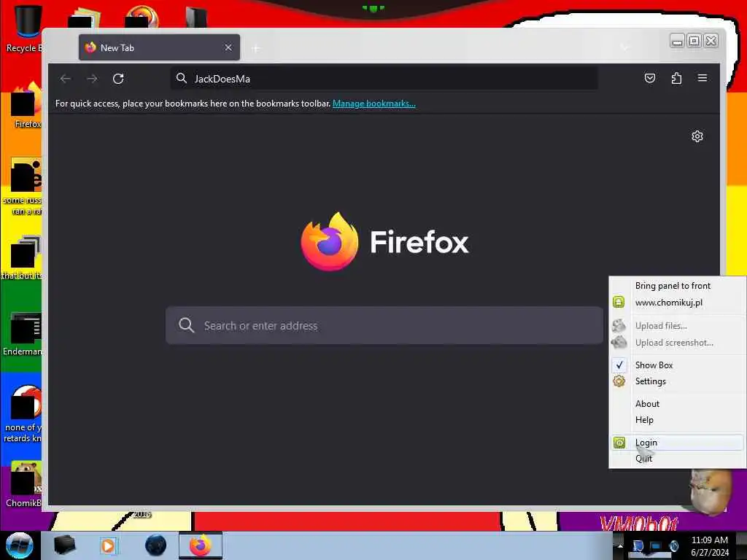747x560 pixels.
Task: Open www.chomikuj.pl from the tray menu
Action: pos(668,303)
